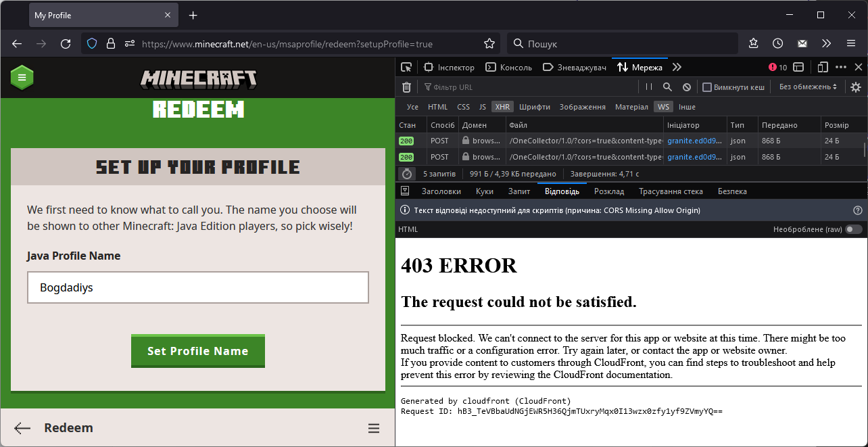Go back to the previous page

tap(17, 43)
